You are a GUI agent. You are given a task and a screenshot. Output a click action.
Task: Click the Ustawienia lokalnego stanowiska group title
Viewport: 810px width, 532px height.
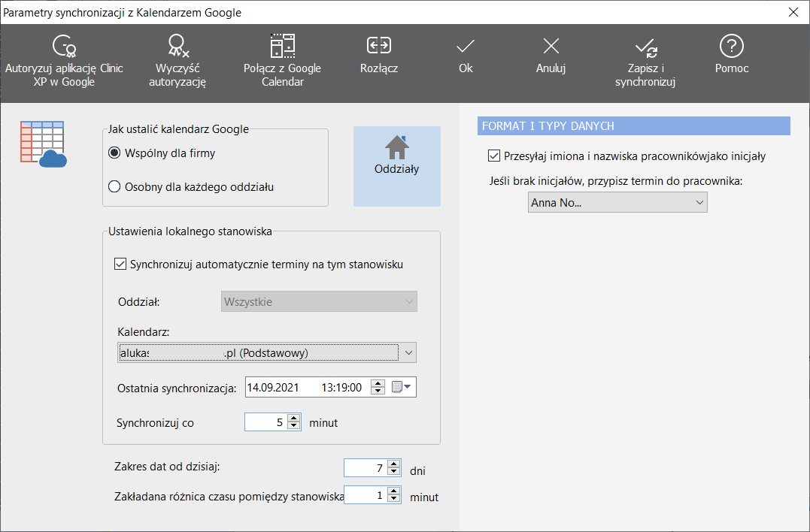[x=190, y=231]
